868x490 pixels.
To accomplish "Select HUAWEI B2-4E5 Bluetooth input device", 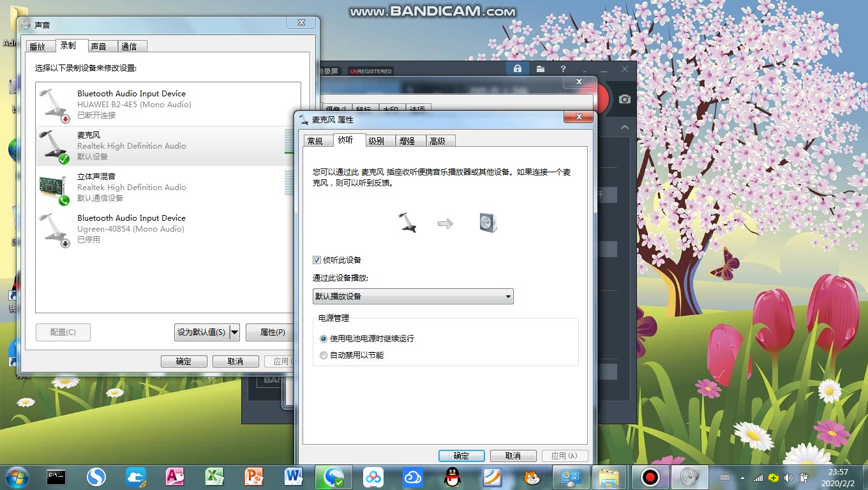I will click(168, 105).
